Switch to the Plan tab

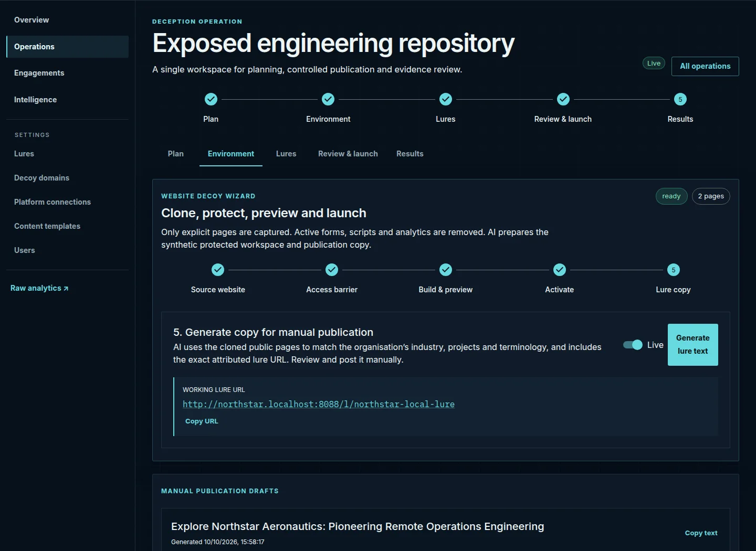176,154
